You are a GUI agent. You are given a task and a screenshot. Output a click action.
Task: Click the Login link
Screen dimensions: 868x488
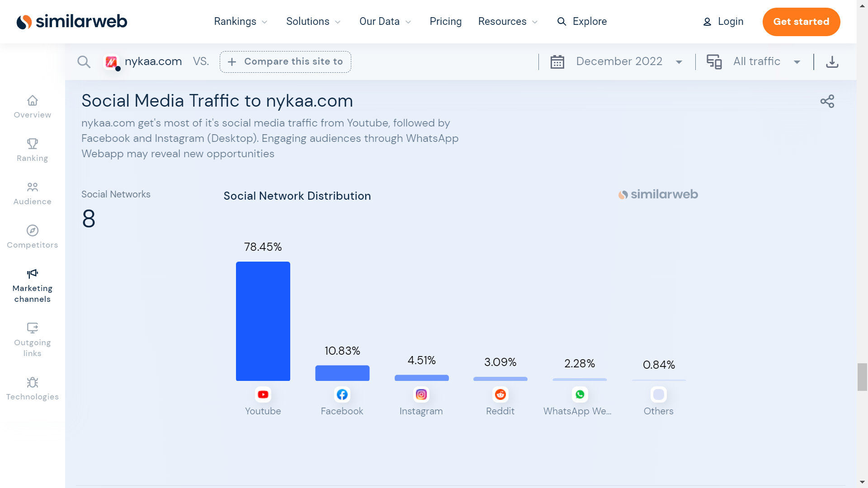(x=723, y=22)
